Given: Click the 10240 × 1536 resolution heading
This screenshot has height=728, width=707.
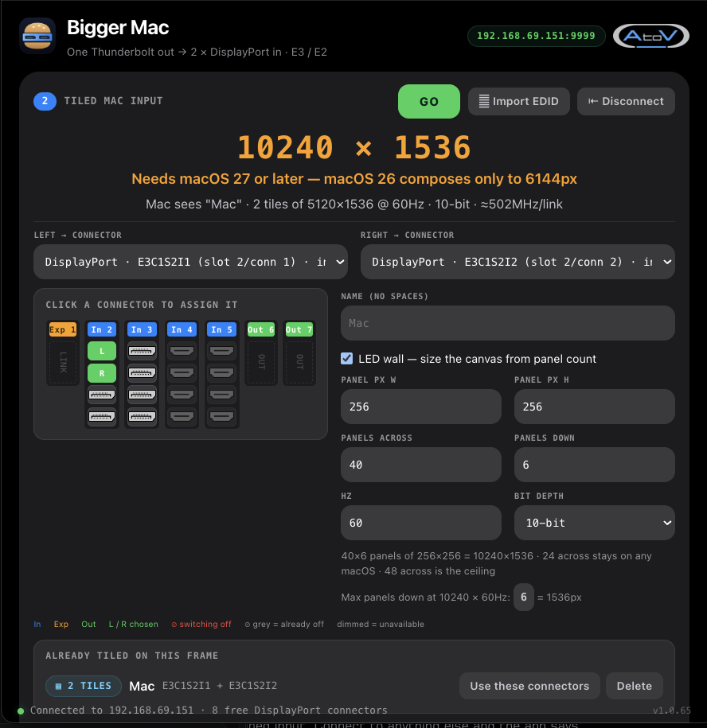Looking at the screenshot, I should [x=354, y=148].
